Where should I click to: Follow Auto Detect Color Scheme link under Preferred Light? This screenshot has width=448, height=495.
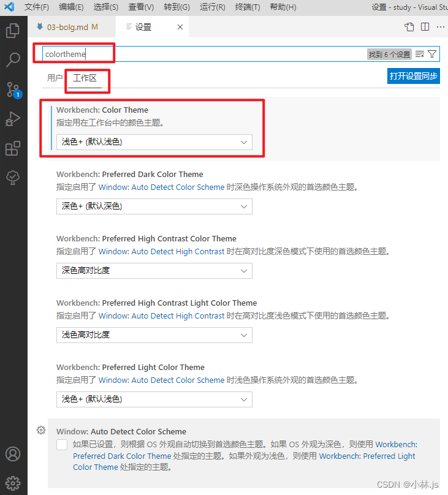coord(161,380)
